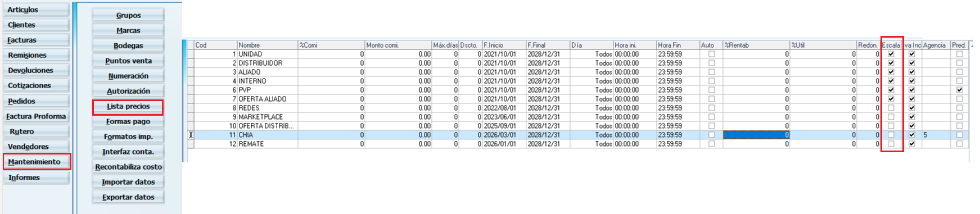Viewport: 980px width, 214px height.
Task: Select the name cell MARKETPLACE
Action: 268,117
